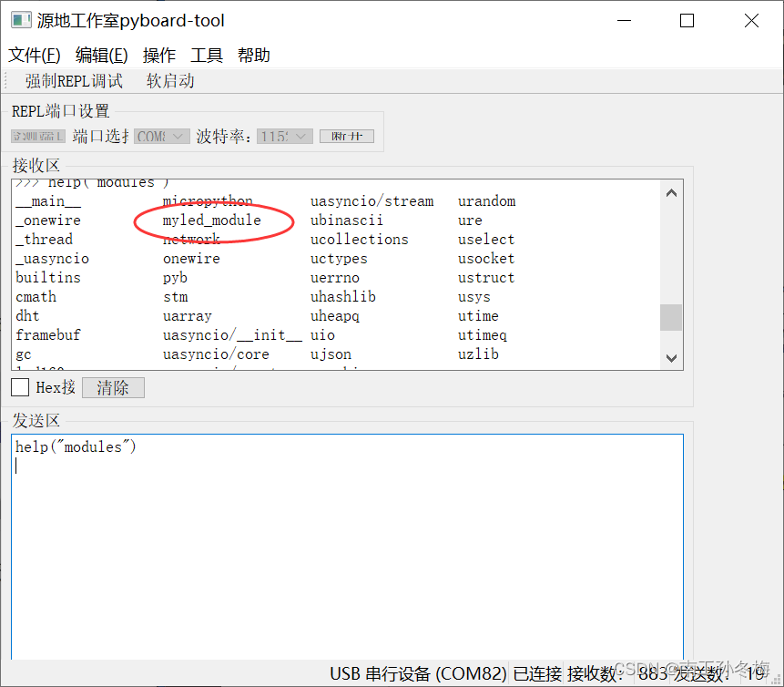Click the receive area scroll up arrow
Viewport: 784px width, 687px height.
click(x=671, y=193)
